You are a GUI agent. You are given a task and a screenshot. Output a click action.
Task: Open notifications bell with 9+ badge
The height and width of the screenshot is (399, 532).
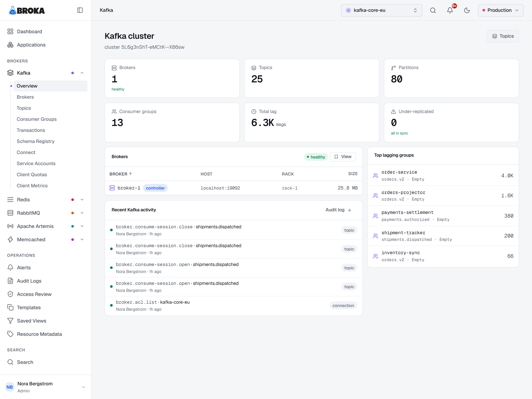(450, 10)
